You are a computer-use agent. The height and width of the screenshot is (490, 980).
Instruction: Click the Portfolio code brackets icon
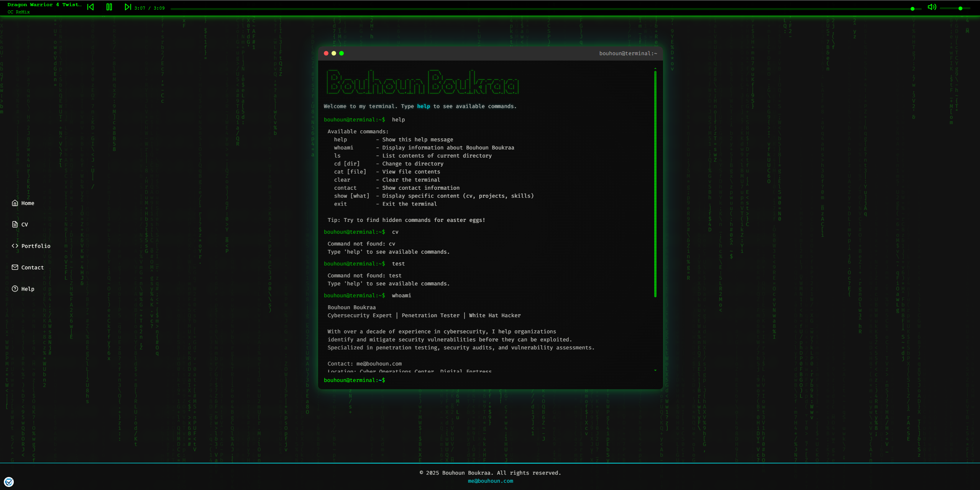(15, 246)
